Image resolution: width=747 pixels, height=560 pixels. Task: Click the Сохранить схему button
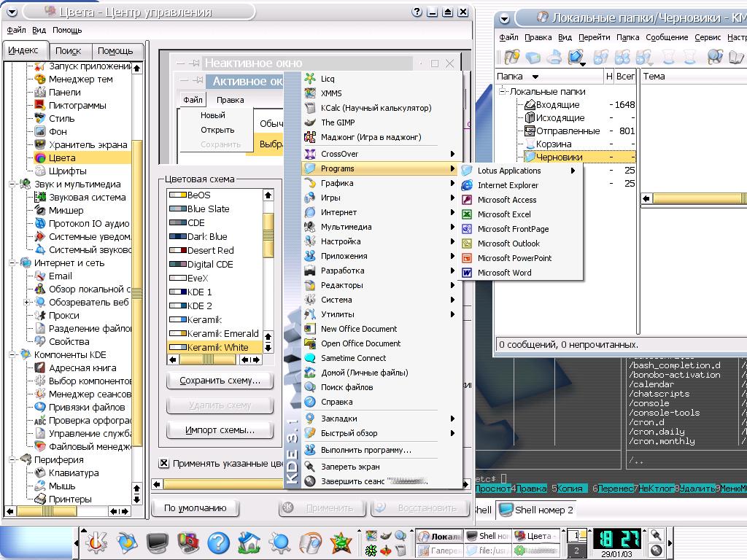[220, 381]
